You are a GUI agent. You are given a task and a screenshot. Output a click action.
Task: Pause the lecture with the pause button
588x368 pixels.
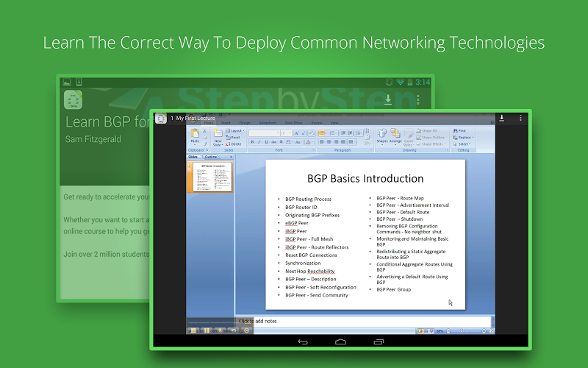(x=207, y=330)
